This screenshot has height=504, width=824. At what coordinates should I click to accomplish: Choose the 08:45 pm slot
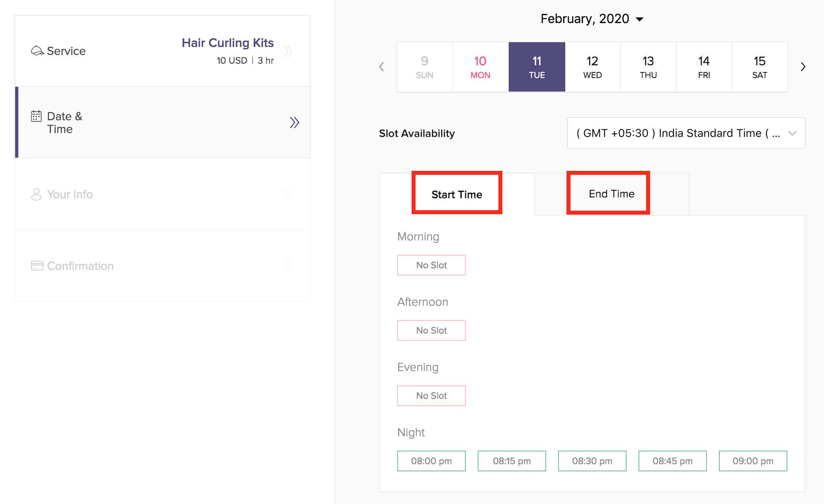tap(672, 461)
